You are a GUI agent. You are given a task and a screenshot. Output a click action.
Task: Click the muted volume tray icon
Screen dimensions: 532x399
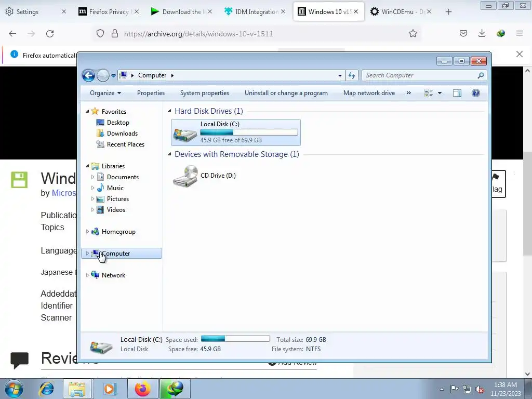480,390
